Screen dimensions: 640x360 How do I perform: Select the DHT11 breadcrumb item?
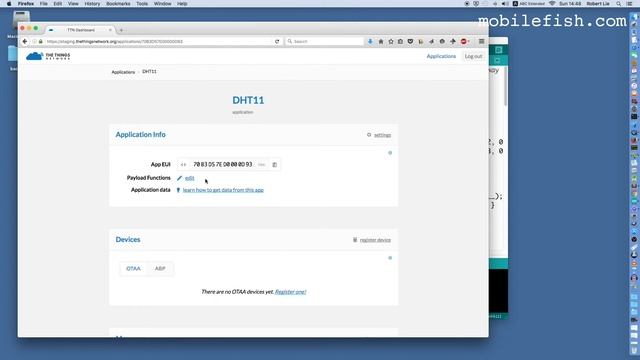(149, 71)
